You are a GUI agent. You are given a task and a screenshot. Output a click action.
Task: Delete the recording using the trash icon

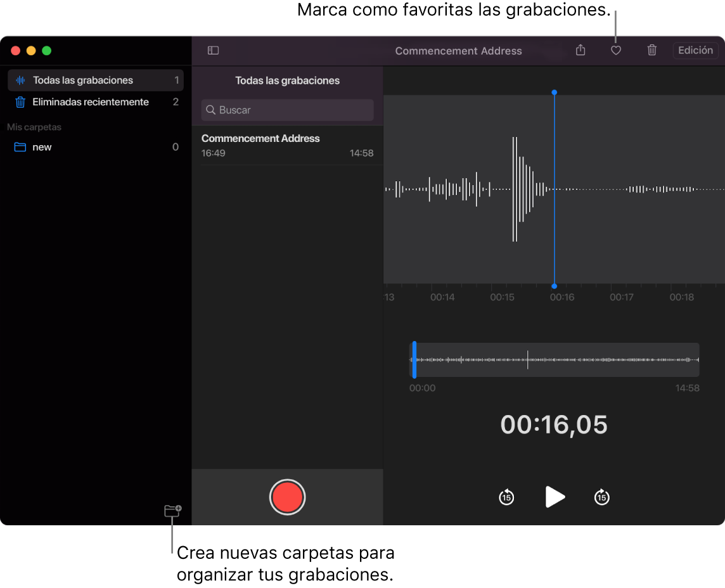[x=651, y=50]
